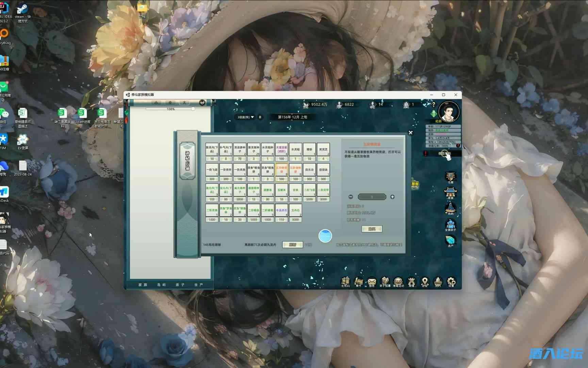Image resolution: width=588 pixels, height=368 pixels.
Task: Decrease purchase quantity with minus button
Action: click(x=351, y=197)
